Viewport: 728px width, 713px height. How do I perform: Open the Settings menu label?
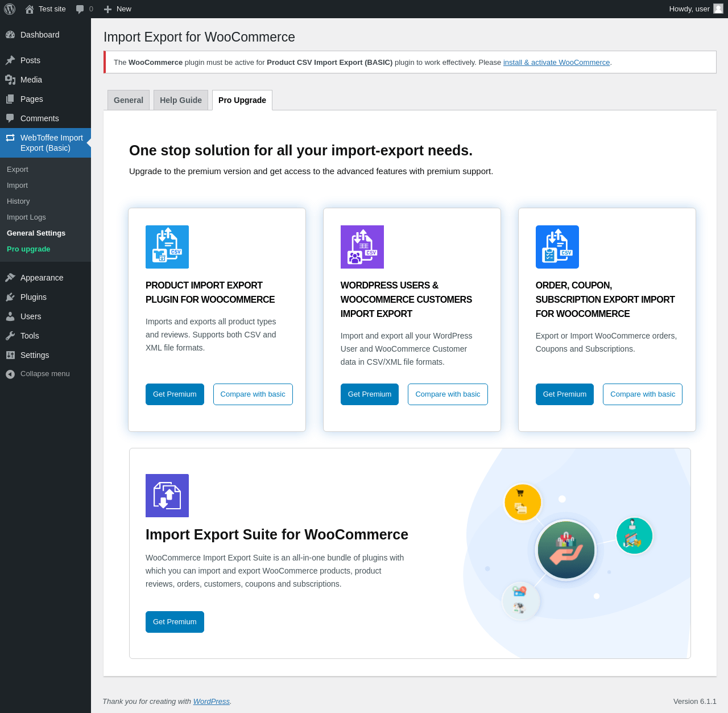pyautogui.click(x=35, y=355)
